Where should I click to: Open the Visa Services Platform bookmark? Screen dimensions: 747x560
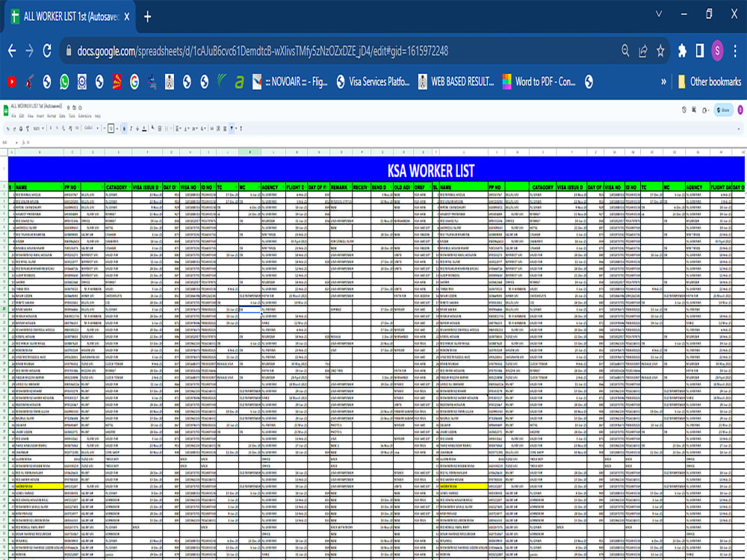[x=373, y=82]
